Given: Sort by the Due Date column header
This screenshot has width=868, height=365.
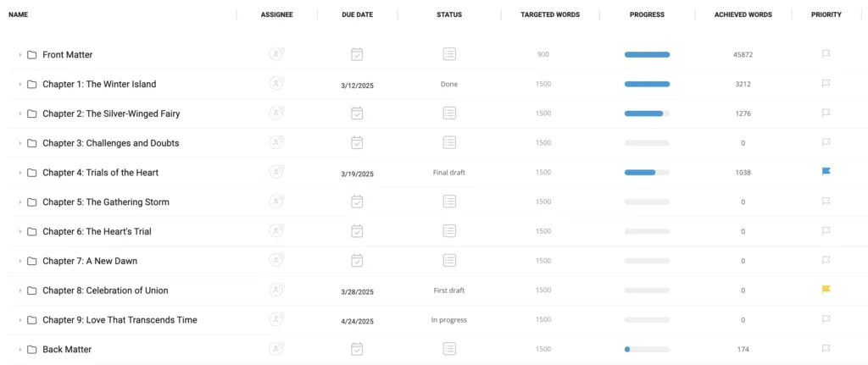Looking at the screenshot, I should (357, 15).
